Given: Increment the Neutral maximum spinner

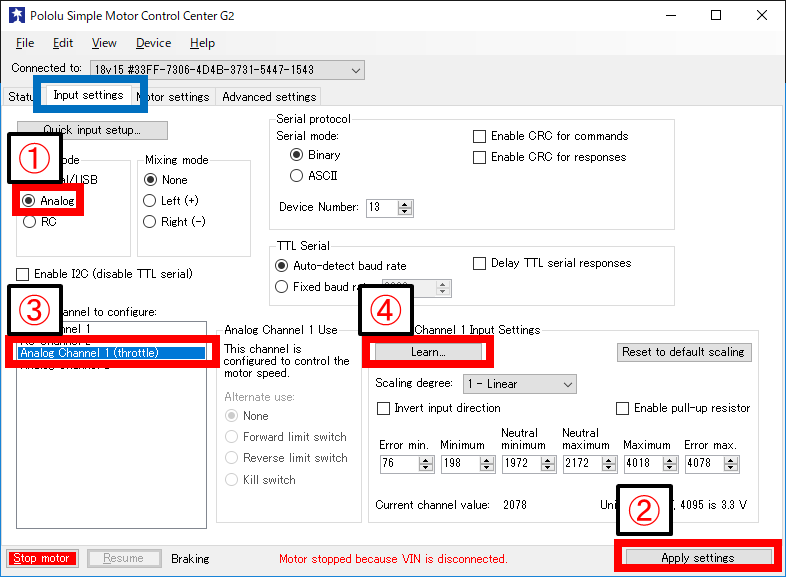Looking at the screenshot, I should coord(609,460).
